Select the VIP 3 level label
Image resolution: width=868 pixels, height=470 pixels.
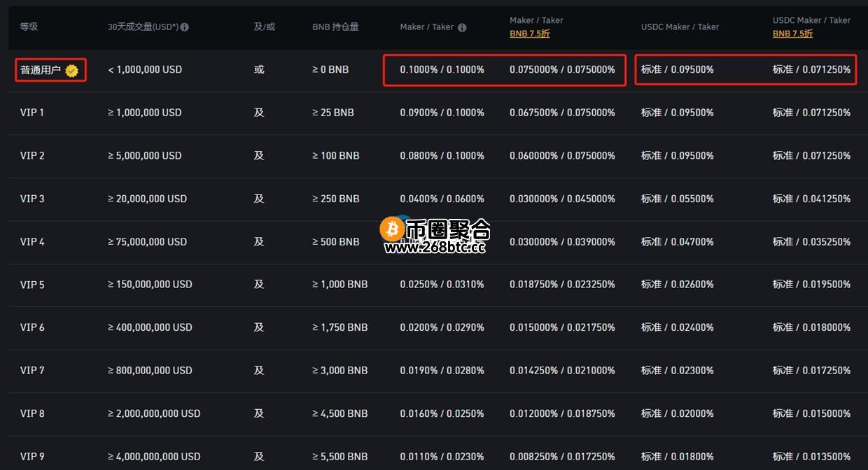[x=32, y=199]
